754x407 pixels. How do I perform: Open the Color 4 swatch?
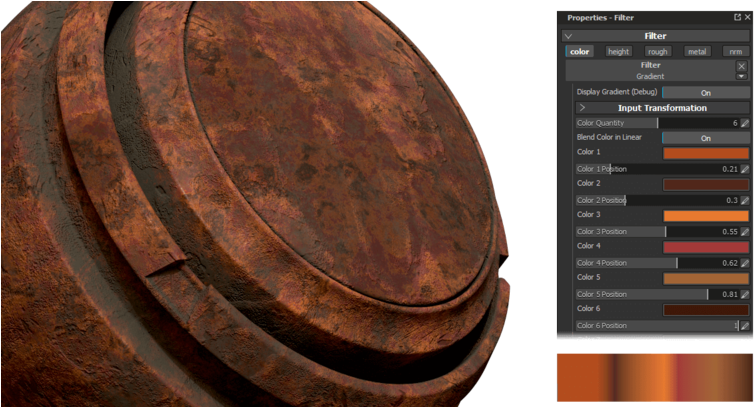tap(706, 247)
